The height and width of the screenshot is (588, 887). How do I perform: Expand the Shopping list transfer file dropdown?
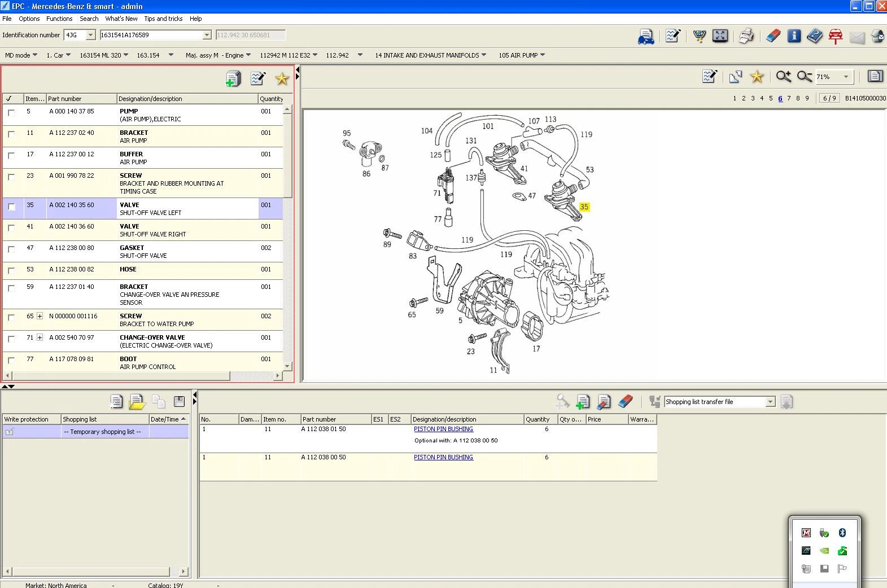770,402
